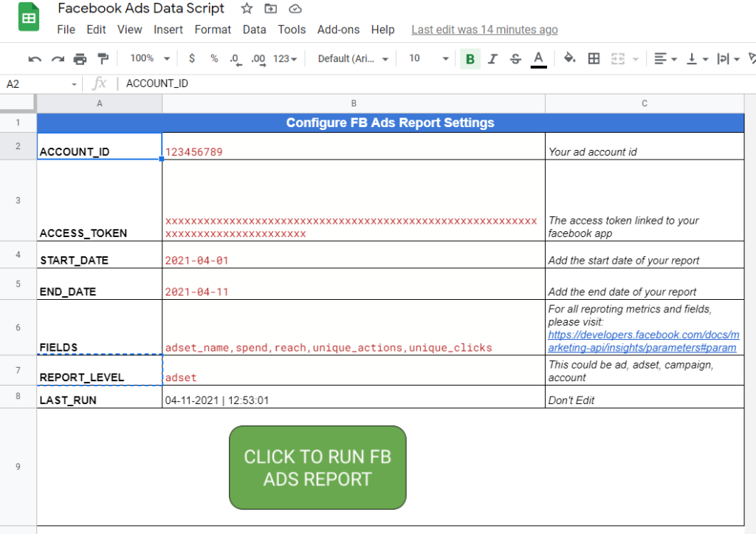
Task: Select the 'Don't Edit' note cell
Action: (x=645, y=397)
